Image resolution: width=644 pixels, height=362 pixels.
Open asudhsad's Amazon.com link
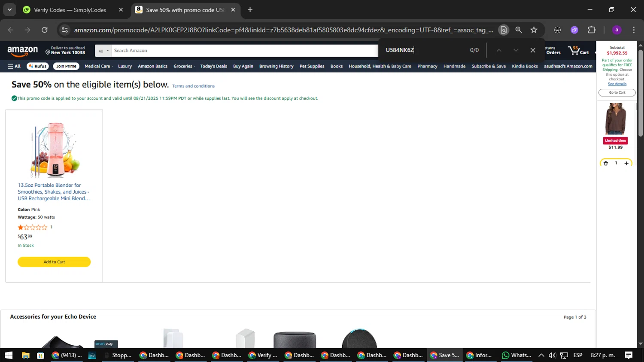(568, 66)
